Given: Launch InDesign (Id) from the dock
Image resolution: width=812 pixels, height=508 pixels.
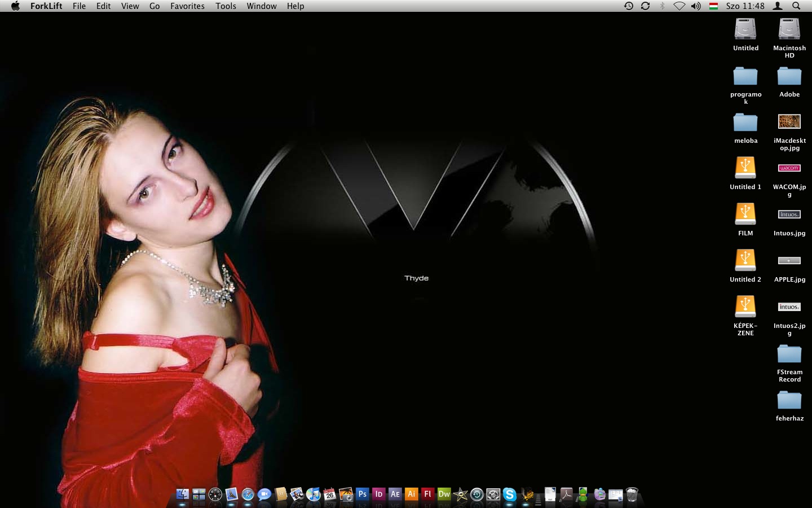Looking at the screenshot, I should click(379, 494).
